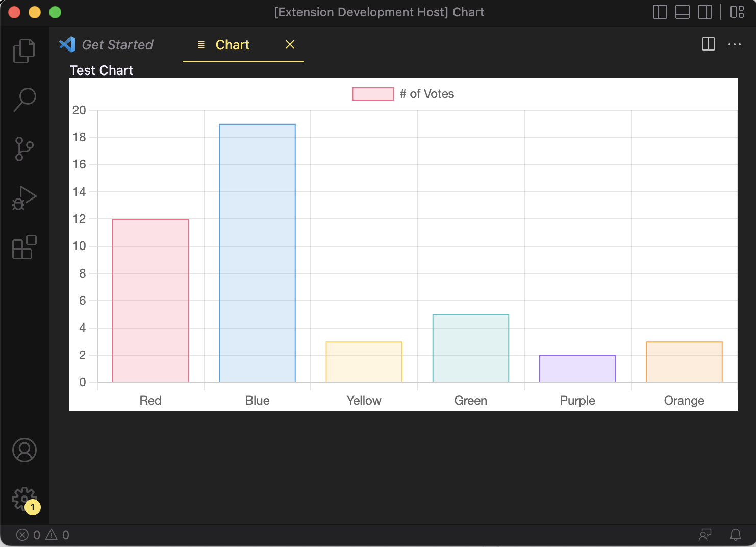756x547 pixels.
Task: Select the Chart tab
Action: point(233,45)
